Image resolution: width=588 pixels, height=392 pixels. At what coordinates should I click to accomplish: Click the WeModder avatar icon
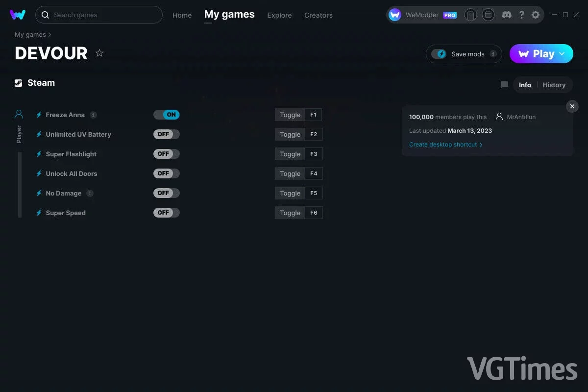coord(395,15)
